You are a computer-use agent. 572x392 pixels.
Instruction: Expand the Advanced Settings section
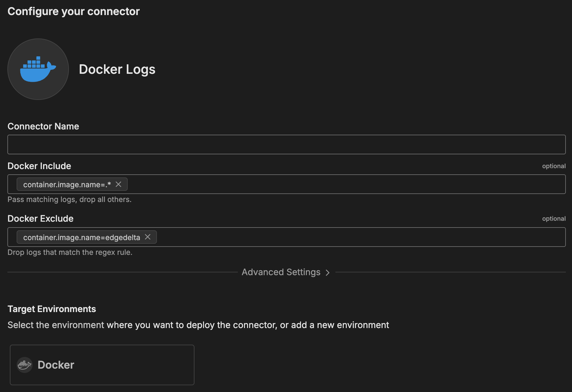[x=281, y=272]
